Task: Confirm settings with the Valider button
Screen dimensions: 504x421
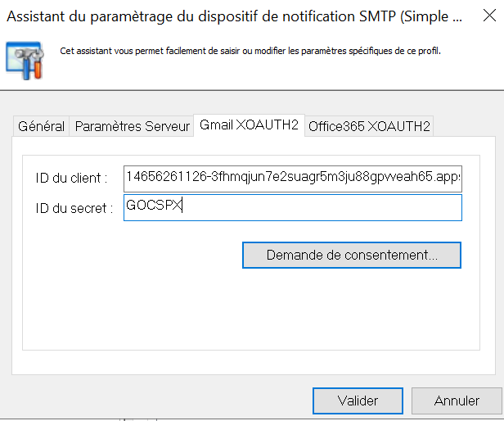Action: point(358,401)
